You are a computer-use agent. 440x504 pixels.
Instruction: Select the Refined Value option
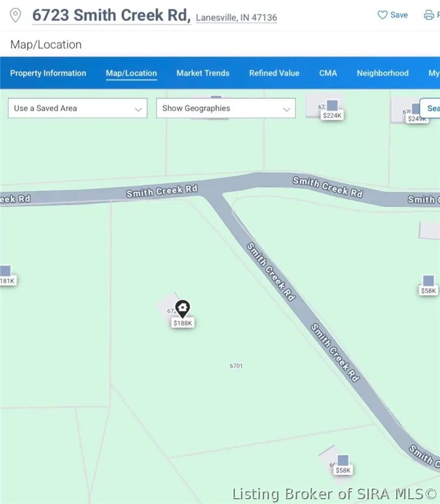point(274,73)
